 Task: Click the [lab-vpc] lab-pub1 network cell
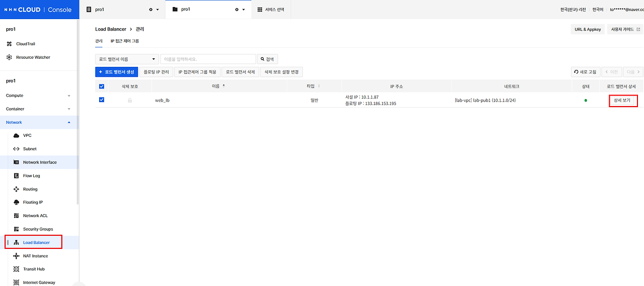click(x=485, y=100)
